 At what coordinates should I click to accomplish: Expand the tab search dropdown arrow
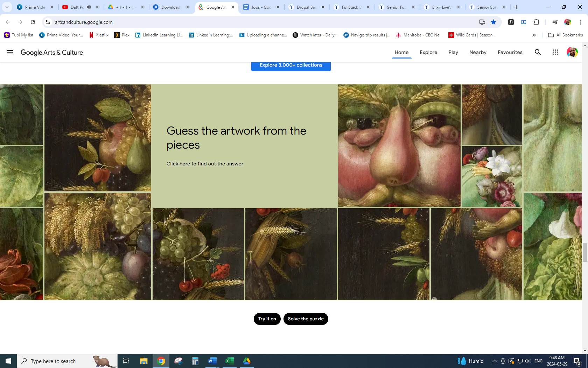click(7, 7)
